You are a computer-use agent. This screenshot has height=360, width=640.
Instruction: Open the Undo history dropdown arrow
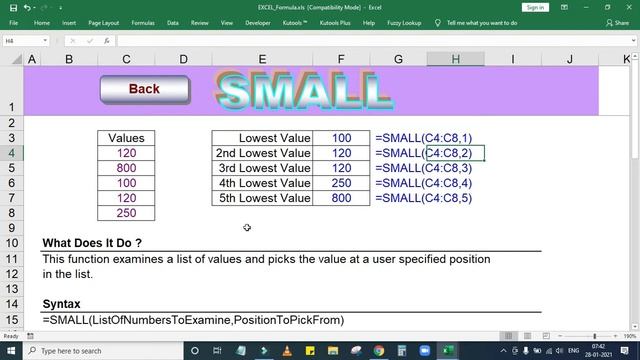coord(34,8)
